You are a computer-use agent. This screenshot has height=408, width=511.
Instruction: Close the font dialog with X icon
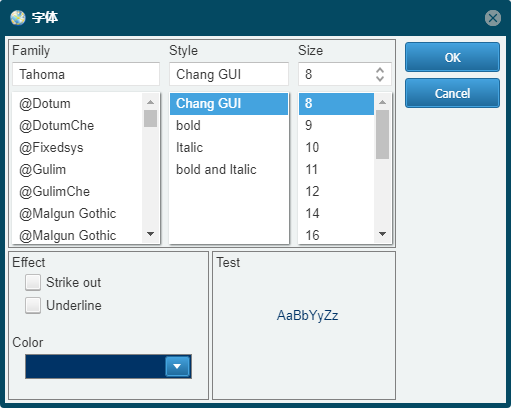pyautogui.click(x=493, y=18)
